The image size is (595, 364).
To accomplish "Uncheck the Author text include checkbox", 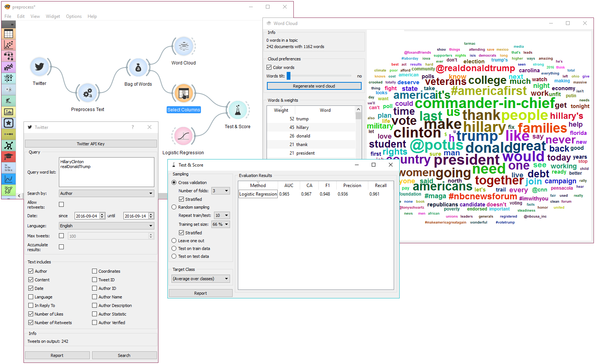I will pyautogui.click(x=31, y=271).
